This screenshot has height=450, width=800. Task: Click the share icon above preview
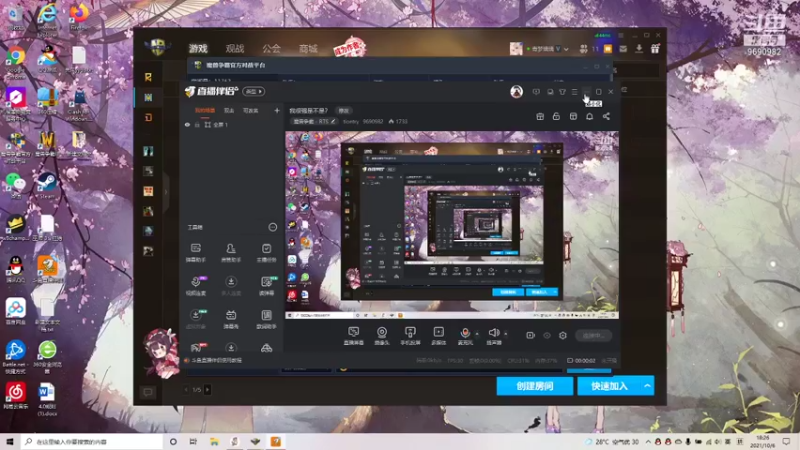click(x=606, y=116)
